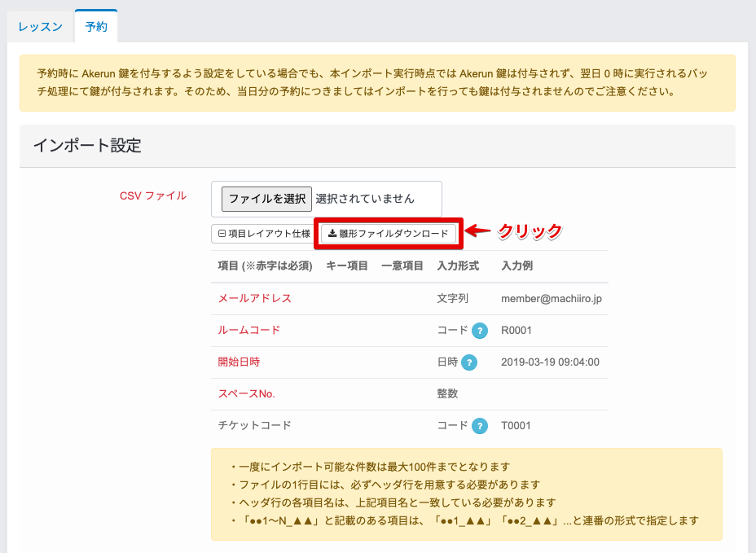Open the 項目レイアウト仕様 layout specification
The height and width of the screenshot is (553, 756).
(265, 232)
